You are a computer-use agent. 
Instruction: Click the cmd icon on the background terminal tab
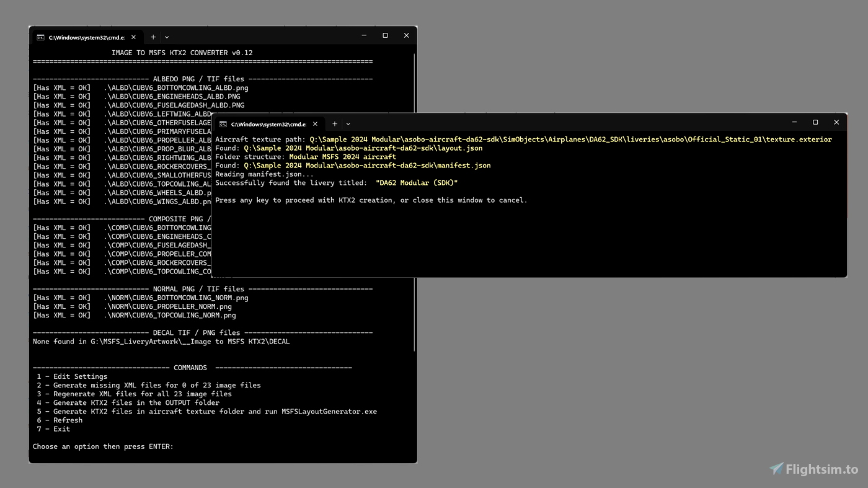click(41, 37)
